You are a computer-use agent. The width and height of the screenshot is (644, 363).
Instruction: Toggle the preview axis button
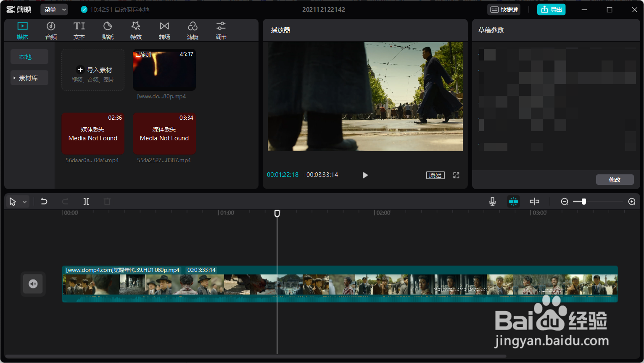click(535, 202)
